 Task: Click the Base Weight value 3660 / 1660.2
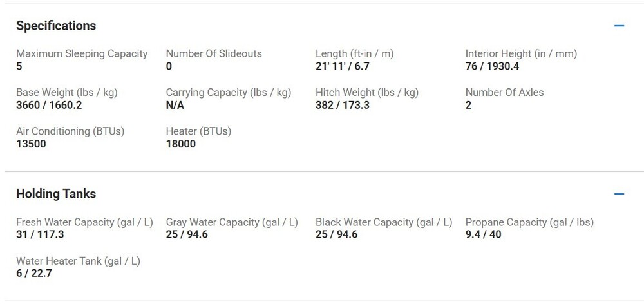(x=49, y=105)
